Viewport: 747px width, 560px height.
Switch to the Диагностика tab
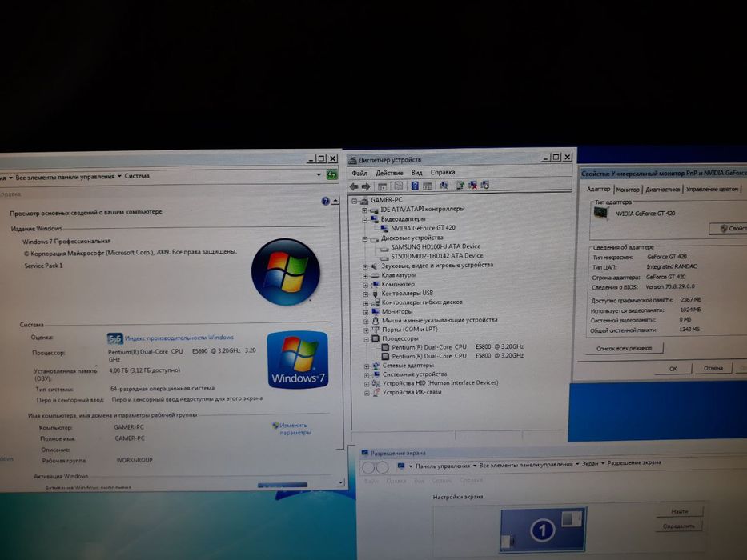coord(663,190)
